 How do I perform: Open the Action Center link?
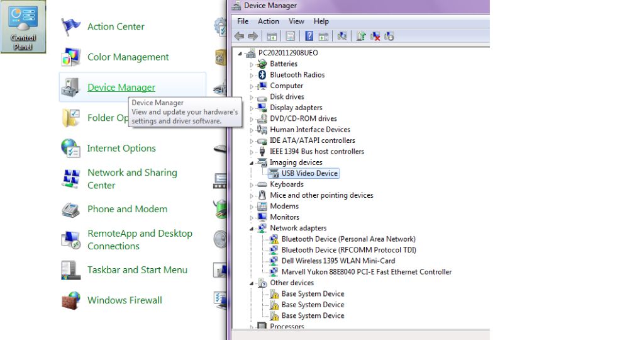coord(116,26)
